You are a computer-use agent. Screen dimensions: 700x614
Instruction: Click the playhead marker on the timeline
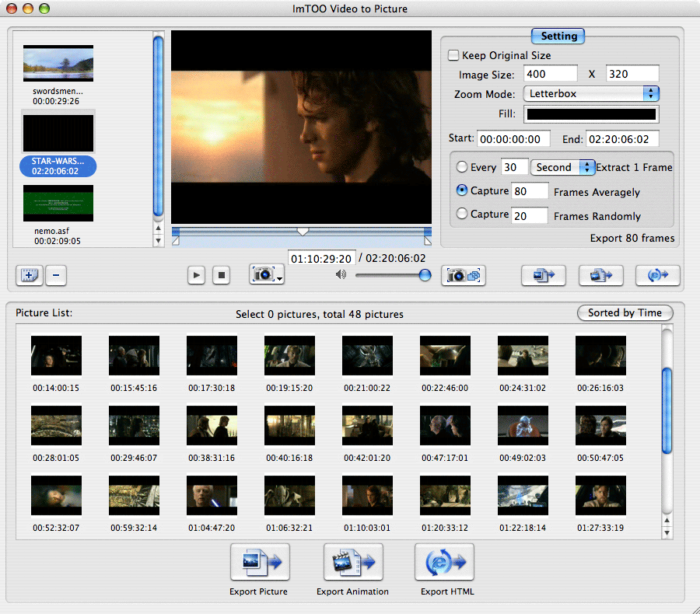(303, 232)
